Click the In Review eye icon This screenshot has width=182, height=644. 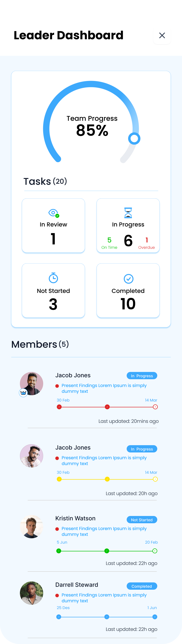click(53, 213)
